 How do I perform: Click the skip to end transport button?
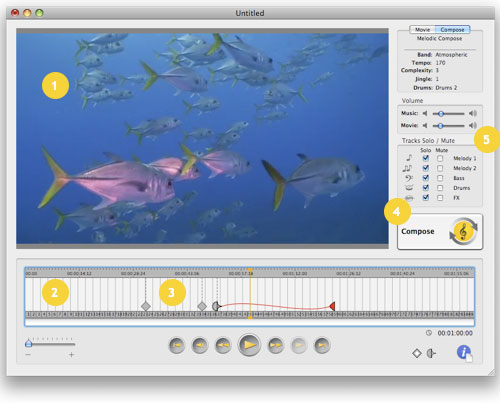click(322, 345)
